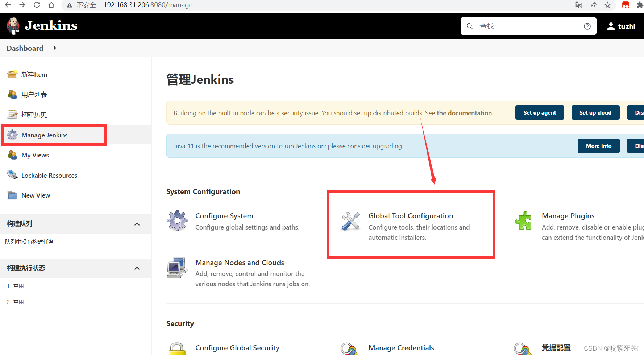Click the Jenkins butler logo icon
This screenshot has width=644, height=355.
pyautogui.click(x=13, y=26)
